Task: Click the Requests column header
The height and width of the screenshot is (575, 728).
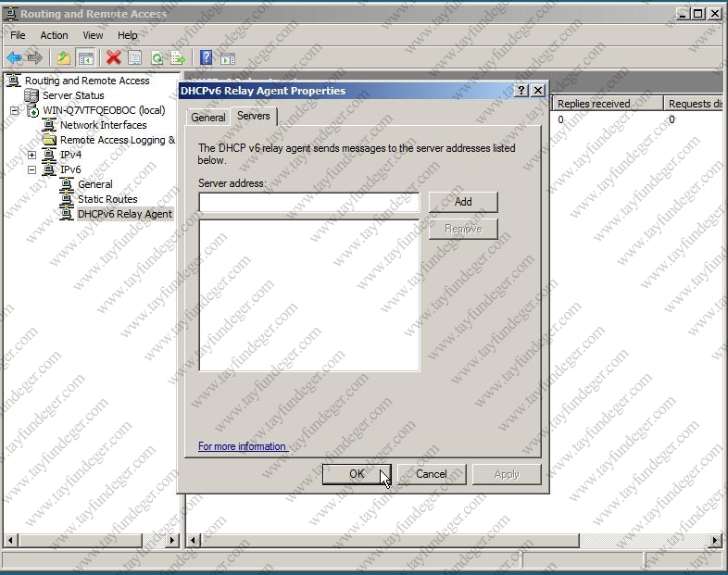Action: pos(694,104)
